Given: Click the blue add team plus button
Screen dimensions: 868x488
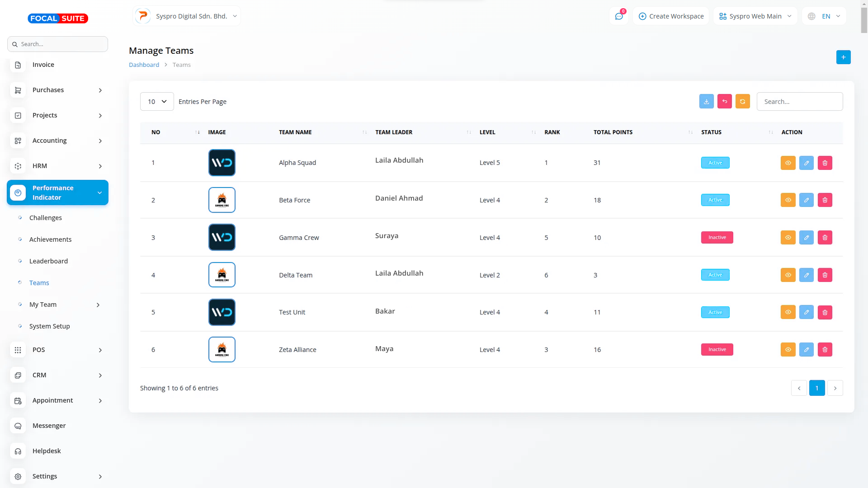Looking at the screenshot, I should 843,57.
